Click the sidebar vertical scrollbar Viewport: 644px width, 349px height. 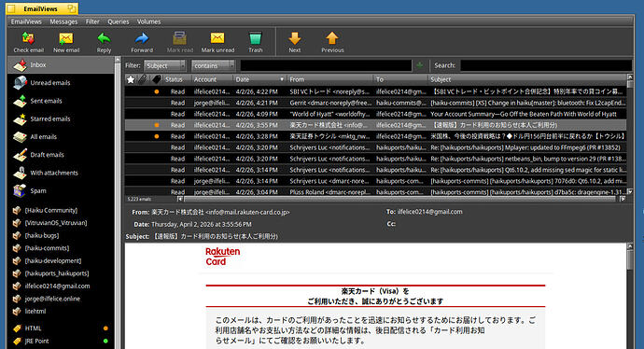click(118, 202)
